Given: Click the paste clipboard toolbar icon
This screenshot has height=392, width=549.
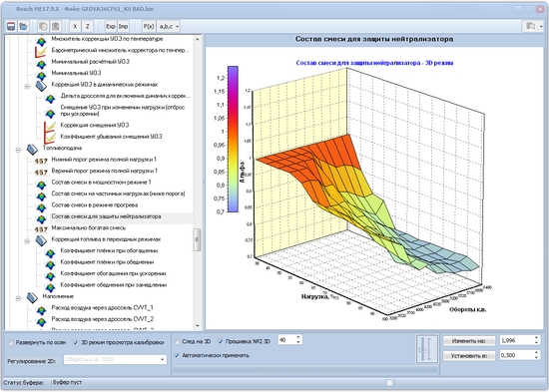Looking at the screenshot, I should (x=55, y=26).
